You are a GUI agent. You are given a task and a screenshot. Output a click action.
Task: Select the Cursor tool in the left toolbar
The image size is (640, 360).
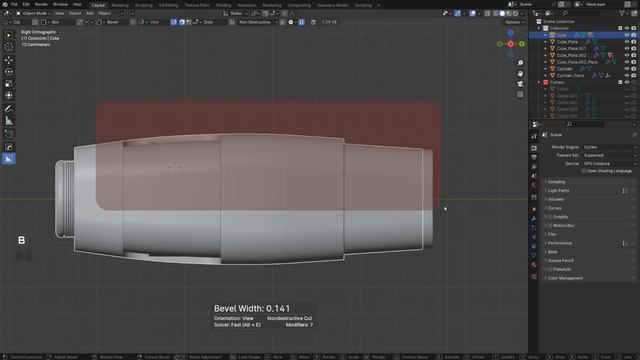[9, 47]
